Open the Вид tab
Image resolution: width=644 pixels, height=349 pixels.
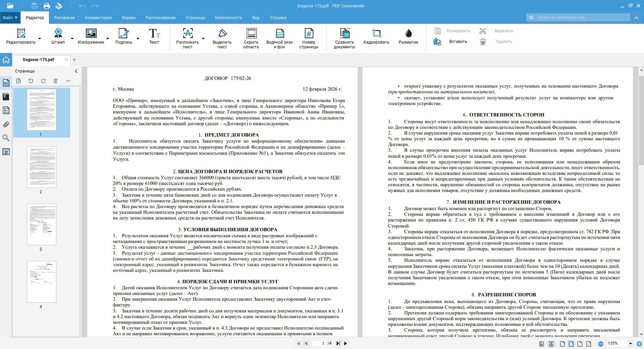(x=256, y=18)
